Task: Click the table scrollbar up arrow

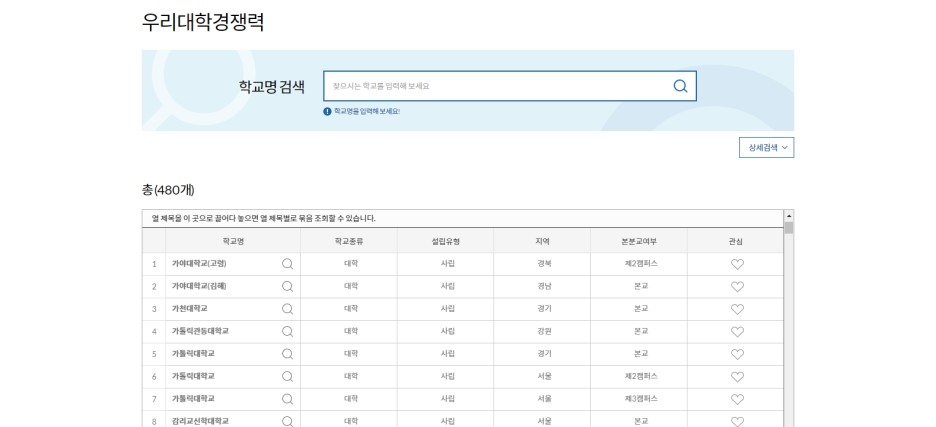Action: pyautogui.click(x=789, y=216)
